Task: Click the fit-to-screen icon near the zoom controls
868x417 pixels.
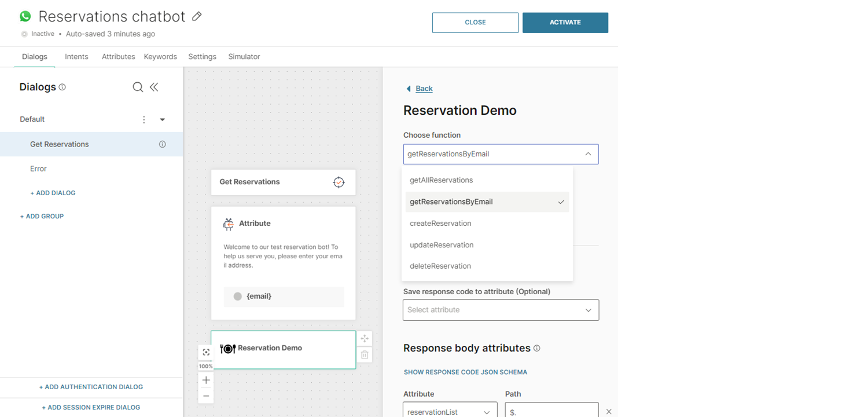Action: pos(205,352)
